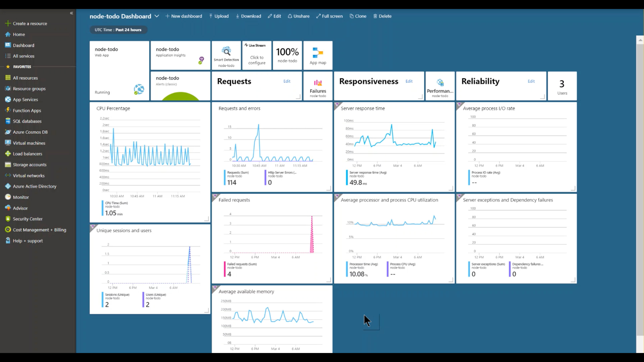The image size is (644, 362).
Task: Collapse the left navigation sidebar
Action: tap(71, 13)
